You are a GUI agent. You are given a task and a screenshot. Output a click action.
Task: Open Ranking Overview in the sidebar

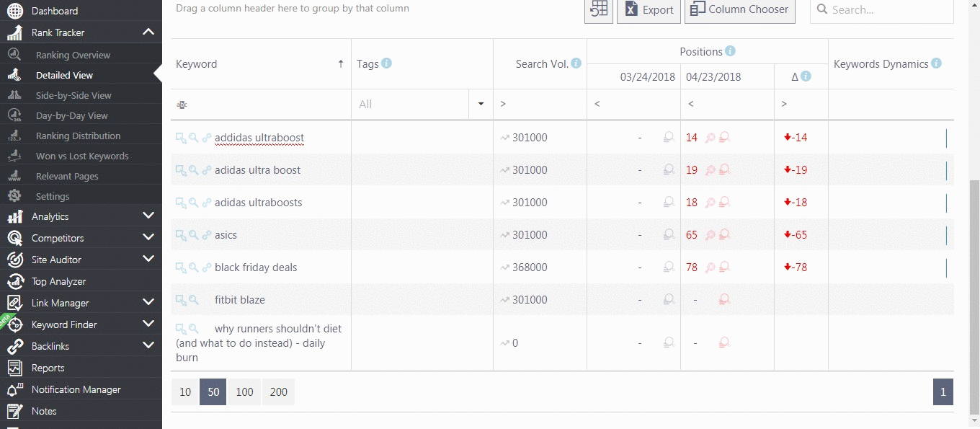click(73, 55)
